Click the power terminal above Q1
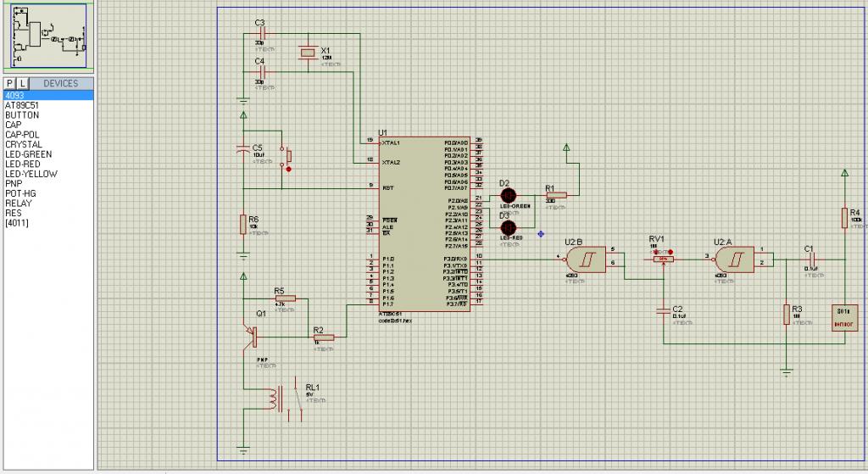868x474 pixels. pos(243,276)
